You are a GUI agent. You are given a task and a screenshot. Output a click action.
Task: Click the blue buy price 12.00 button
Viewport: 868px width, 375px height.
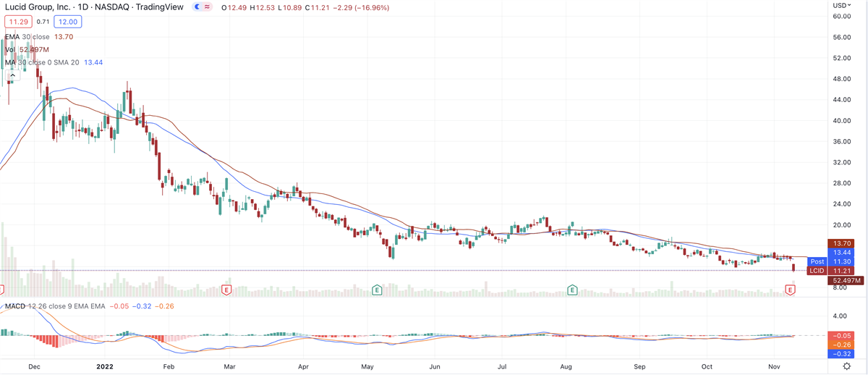tap(68, 22)
